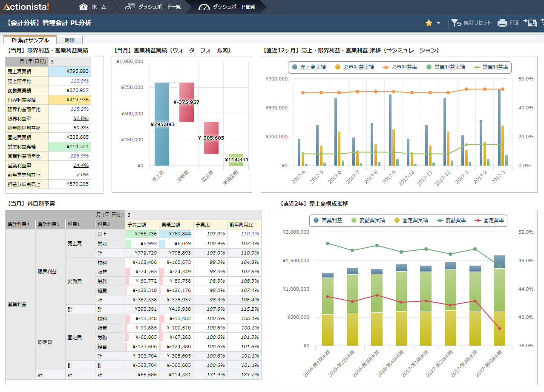This screenshot has width=544, height=392.
Task: Open the ダッシュボード一覧 dashboard list icon
Action: click(130, 7)
